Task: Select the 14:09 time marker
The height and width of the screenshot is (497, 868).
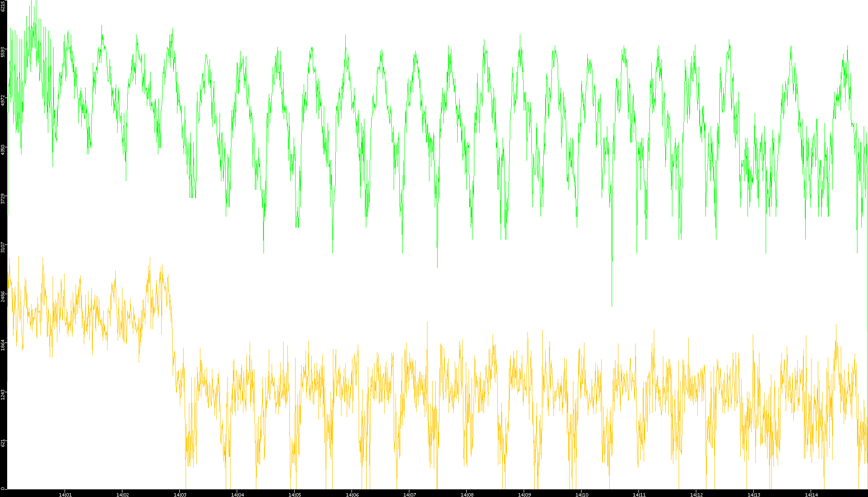Action: (x=524, y=494)
